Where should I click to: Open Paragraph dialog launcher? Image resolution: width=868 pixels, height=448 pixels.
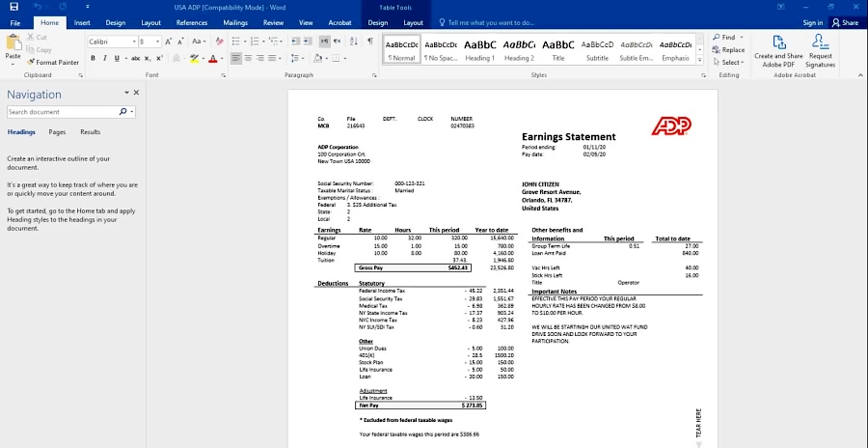tap(374, 75)
